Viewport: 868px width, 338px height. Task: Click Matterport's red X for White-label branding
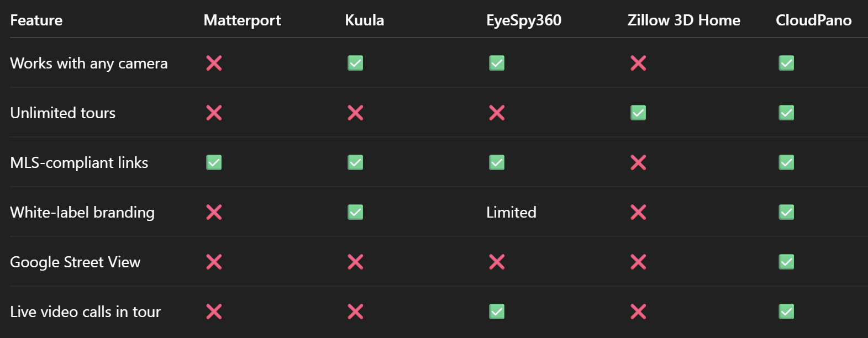[x=214, y=212]
